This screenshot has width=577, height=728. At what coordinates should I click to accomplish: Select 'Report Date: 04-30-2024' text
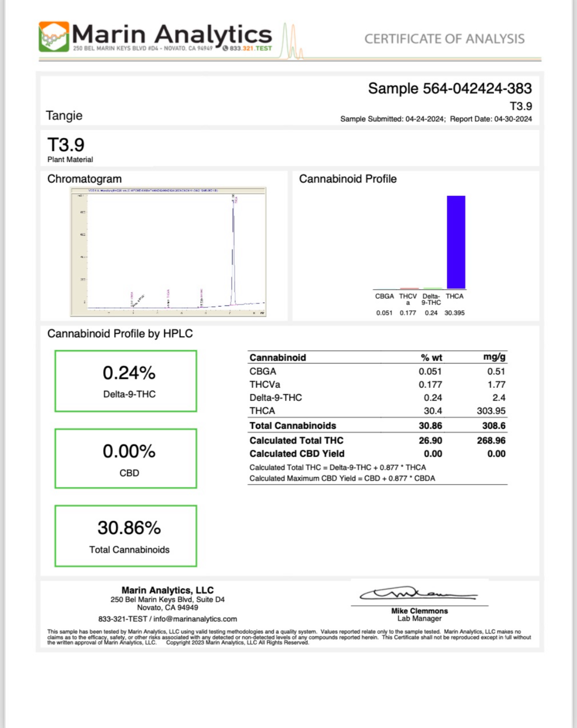[x=491, y=119]
